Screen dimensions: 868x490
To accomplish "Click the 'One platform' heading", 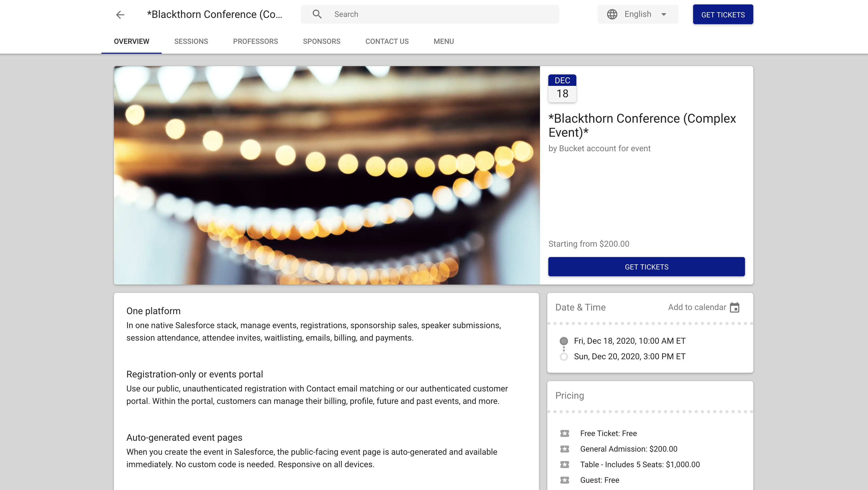I will pos(153,311).
